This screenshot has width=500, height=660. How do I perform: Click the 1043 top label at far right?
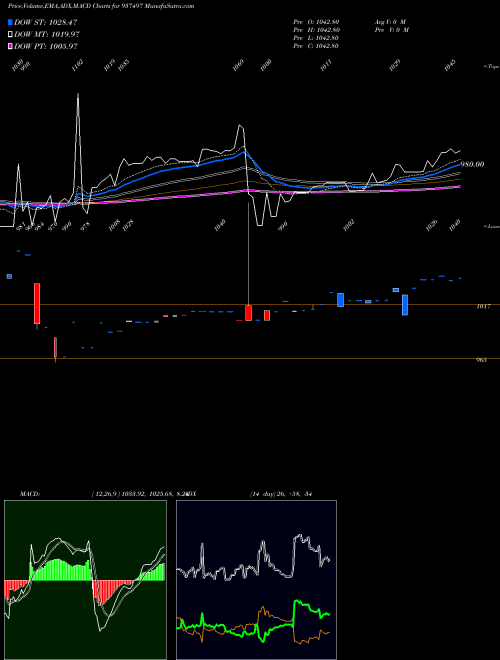450,65
